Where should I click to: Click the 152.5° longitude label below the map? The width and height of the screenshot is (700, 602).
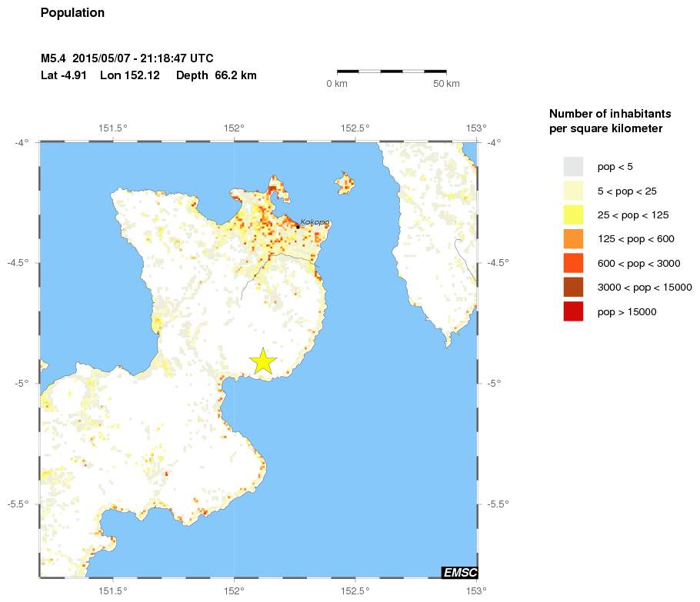pos(355,590)
